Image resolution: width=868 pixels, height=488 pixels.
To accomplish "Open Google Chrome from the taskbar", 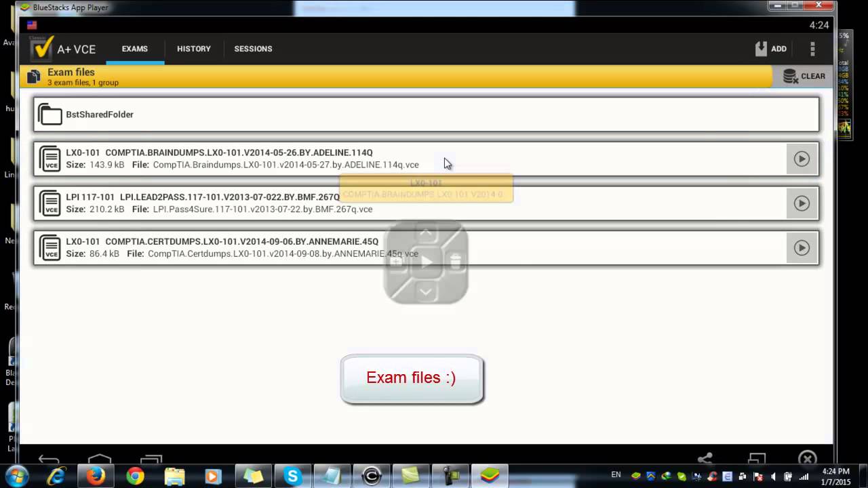I will (135, 476).
